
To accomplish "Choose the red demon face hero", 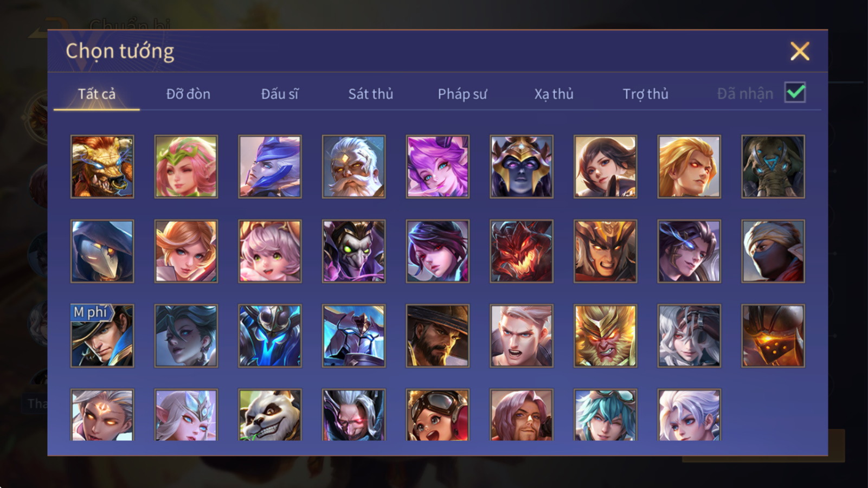I will 522,251.
